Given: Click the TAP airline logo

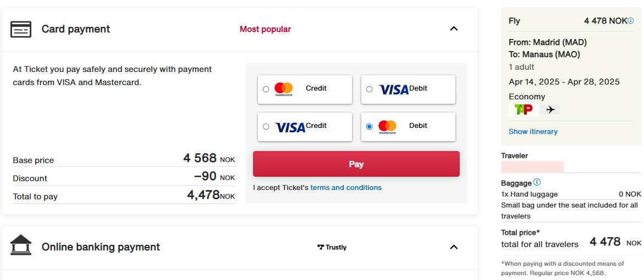Looking at the screenshot, I should click(523, 109).
